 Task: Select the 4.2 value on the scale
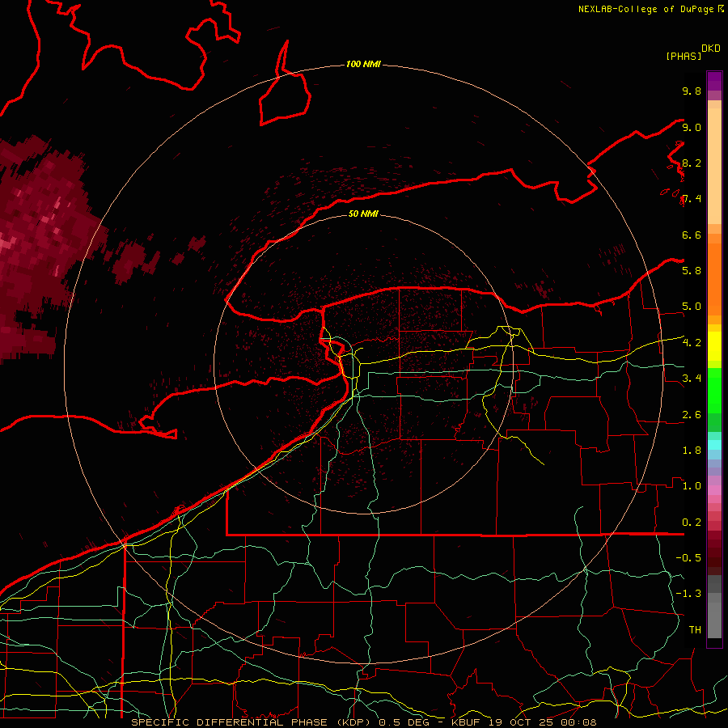tap(692, 342)
